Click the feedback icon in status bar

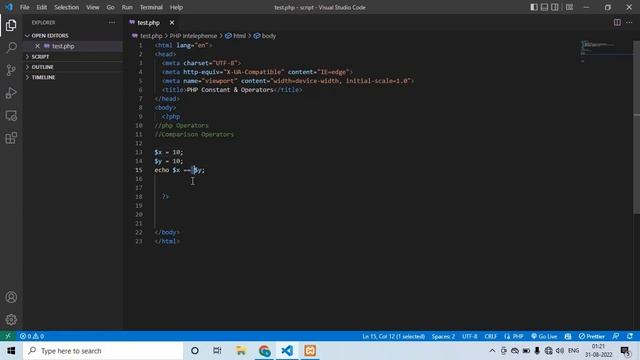616,336
